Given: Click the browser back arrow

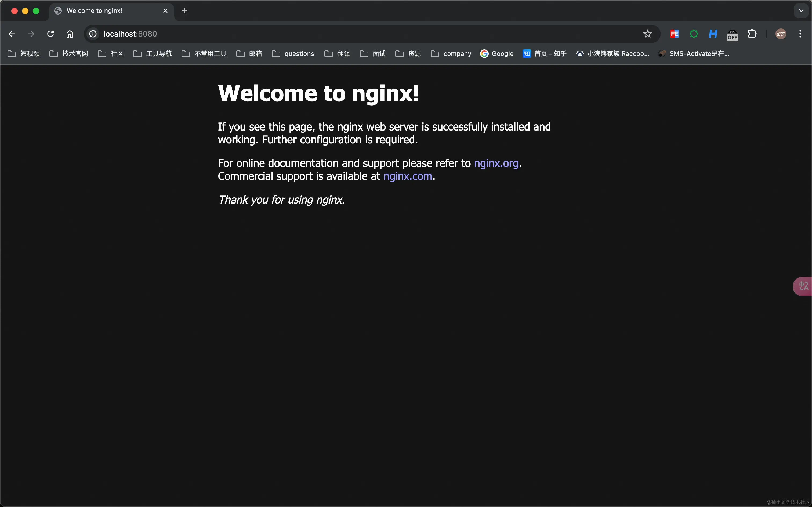Looking at the screenshot, I should pyautogui.click(x=12, y=34).
